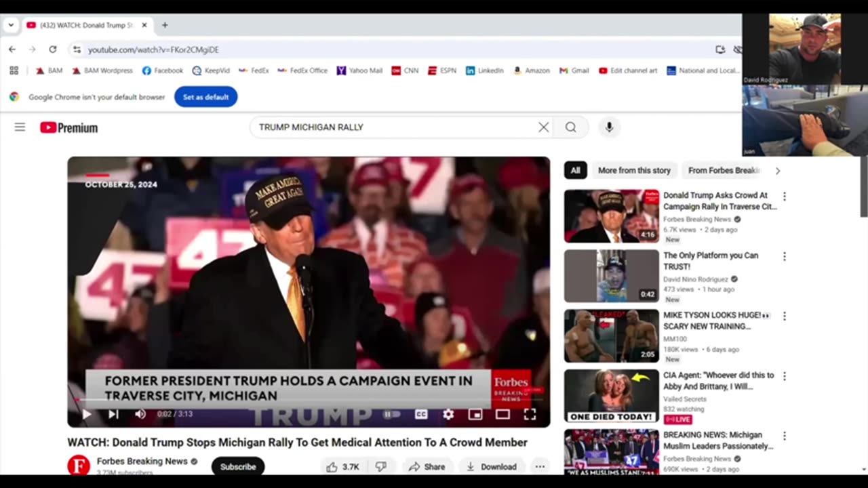Play the video with the play button

click(x=87, y=414)
